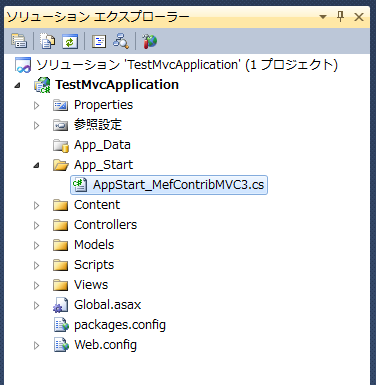The height and width of the screenshot is (385, 376).
Task: Click the View Code toolbar icon
Action: point(99,41)
